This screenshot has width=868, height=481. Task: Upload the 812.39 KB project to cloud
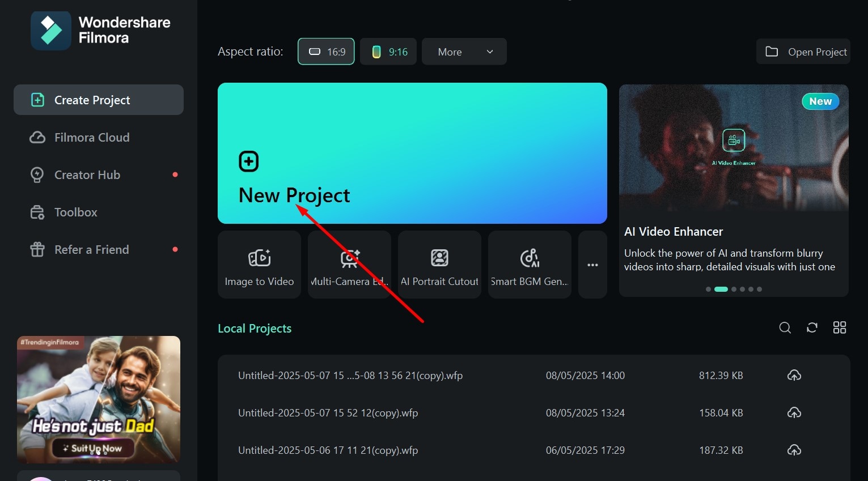tap(794, 375)
